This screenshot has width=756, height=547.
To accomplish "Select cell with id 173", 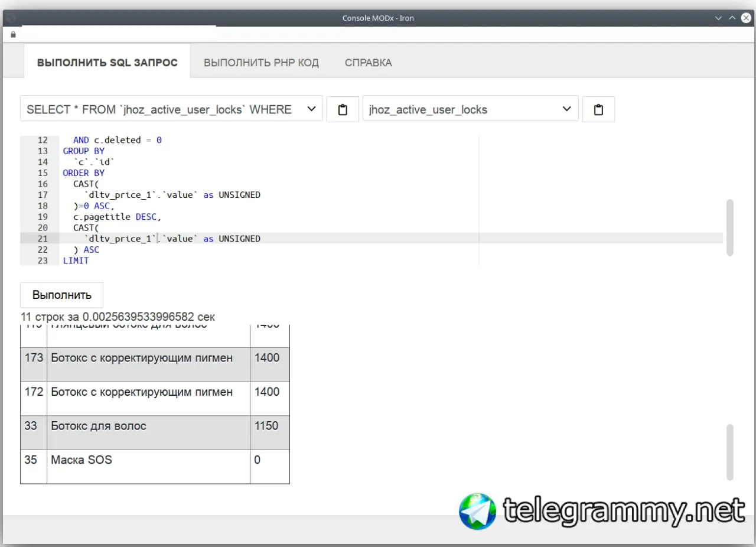I will 34,364.
